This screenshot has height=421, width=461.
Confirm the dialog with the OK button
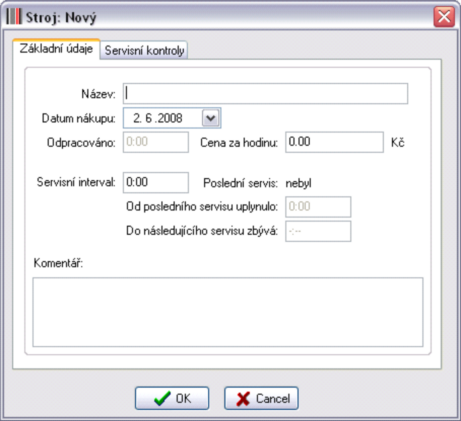pos(172,398)
